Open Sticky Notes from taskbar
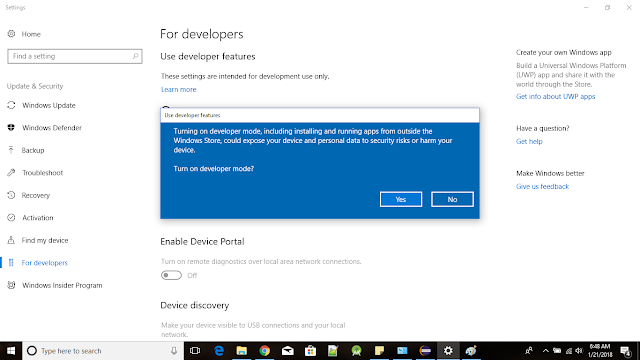 point(379,351)
